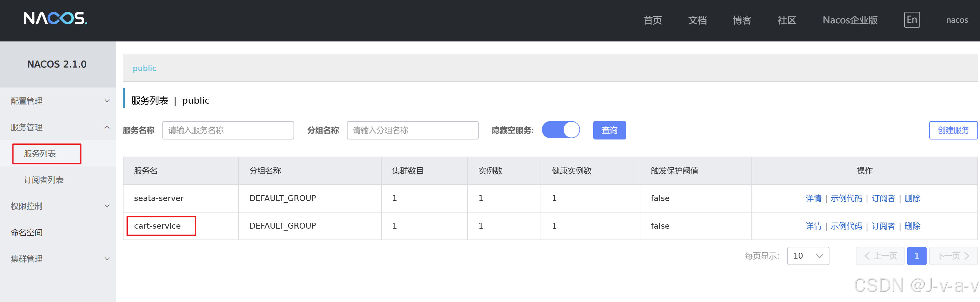Visit the 社区 community page
This screenshot has width=980, height=302.
point(786,20)
